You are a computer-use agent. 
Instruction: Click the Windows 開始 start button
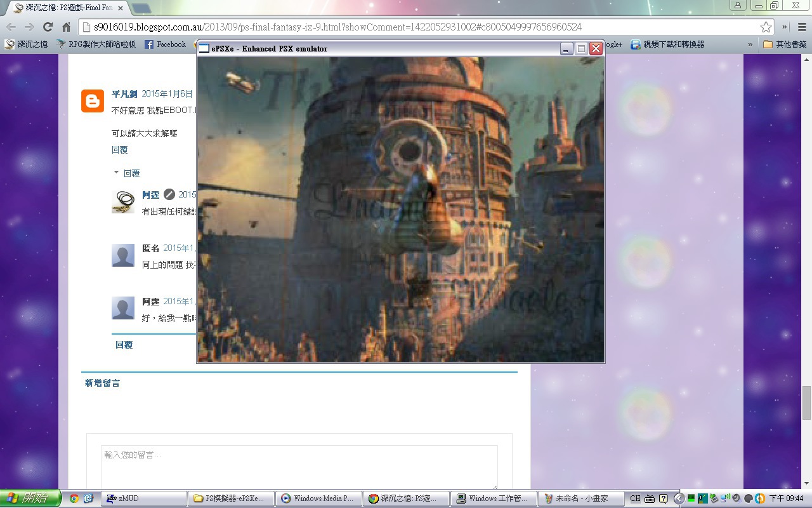(30, 498)
